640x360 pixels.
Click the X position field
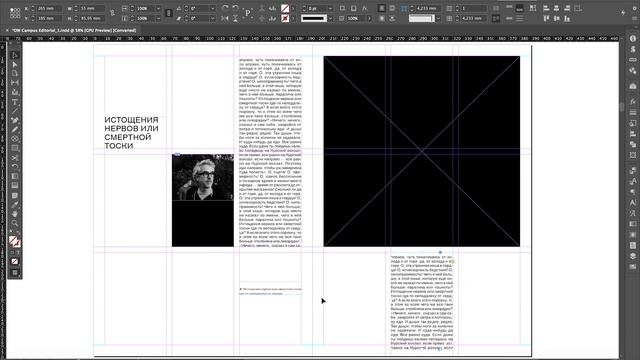49,8
